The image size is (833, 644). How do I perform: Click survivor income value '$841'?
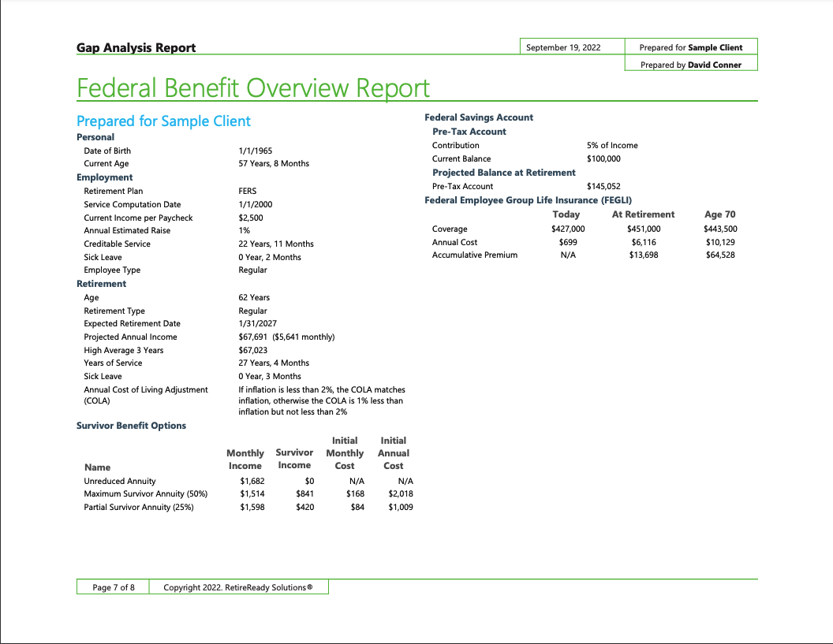coord(305,493)
